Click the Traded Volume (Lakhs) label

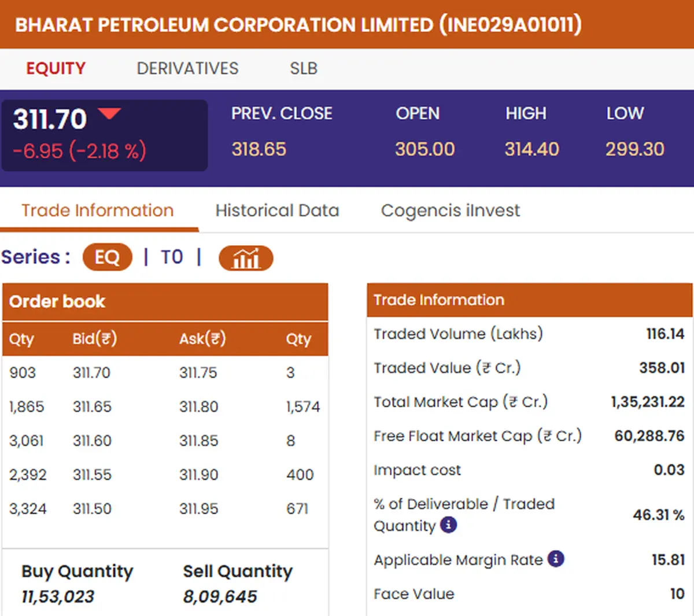[458, 334]
